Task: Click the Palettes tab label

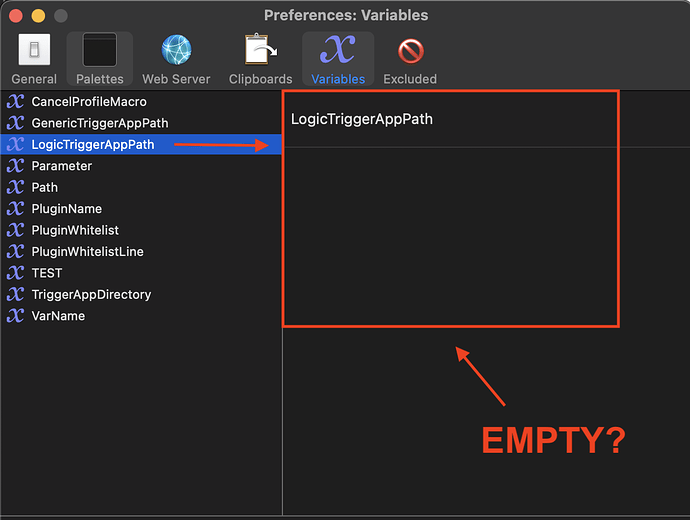Action: (x=99, y=79)
